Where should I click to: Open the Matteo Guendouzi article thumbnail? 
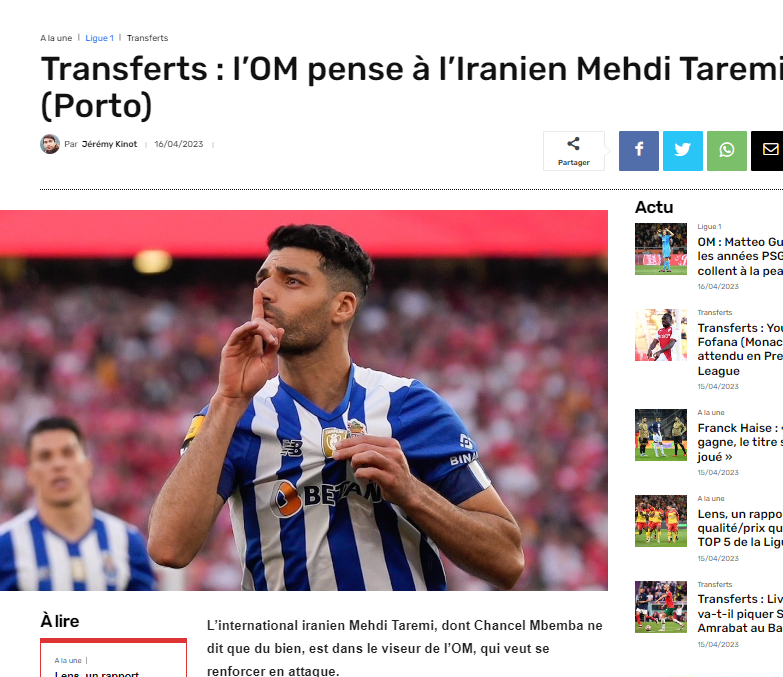pos(661,249)
